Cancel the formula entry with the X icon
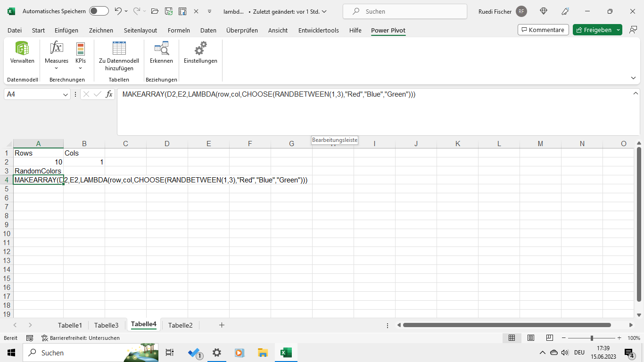This screenshot has width=644, height=362. 87,94
